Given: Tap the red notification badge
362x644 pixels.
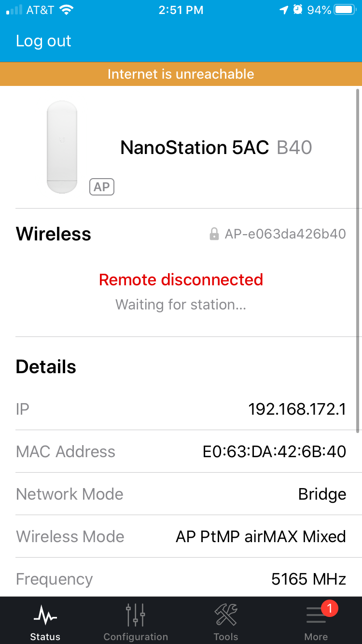Looking at the screenshot, I should click(330, 608).
